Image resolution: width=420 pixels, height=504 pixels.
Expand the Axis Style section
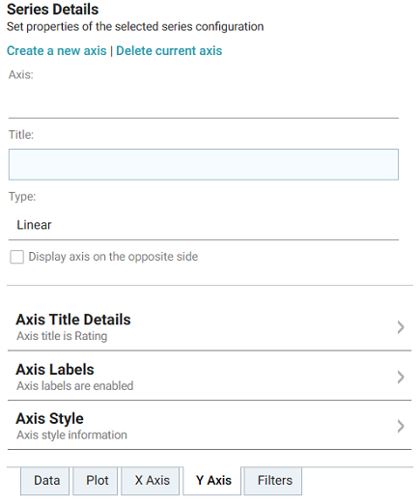[210, 426]
